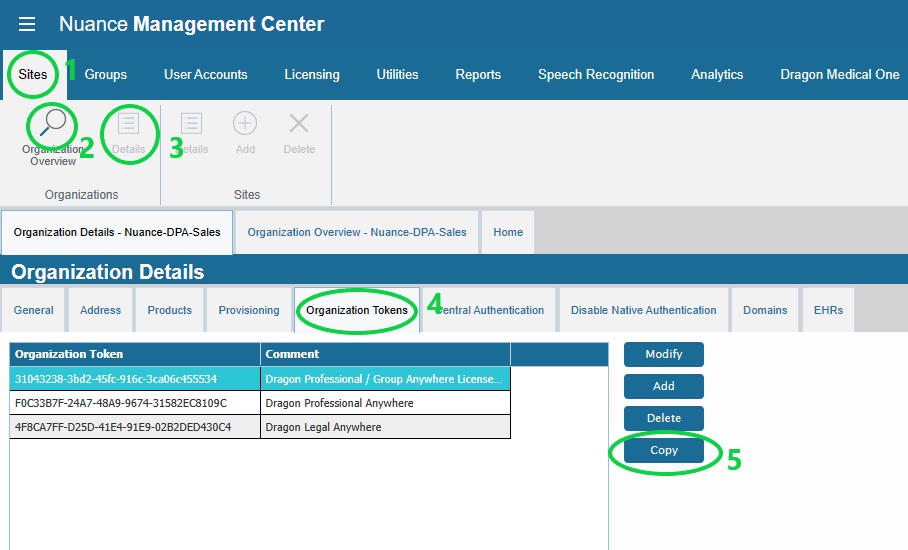This screenshot has height=550, width=908.
Task: Open the Licensing menu
Action: (311, 74)
